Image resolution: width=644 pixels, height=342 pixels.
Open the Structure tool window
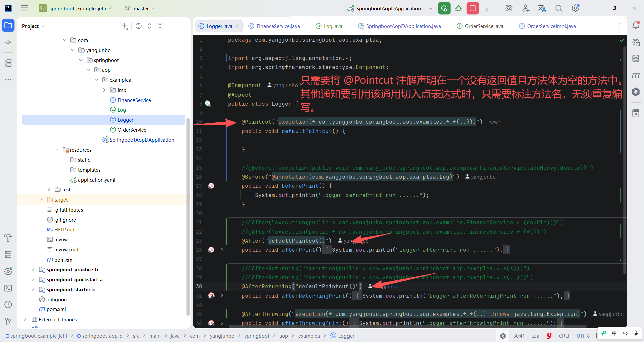(8, 63)
